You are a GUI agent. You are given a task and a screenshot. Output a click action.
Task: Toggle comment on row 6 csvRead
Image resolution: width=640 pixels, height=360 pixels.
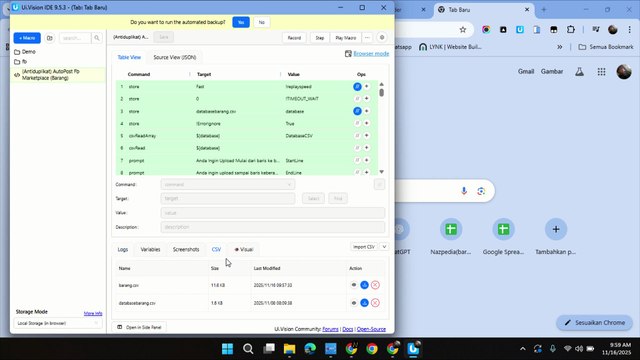(357, 148)
